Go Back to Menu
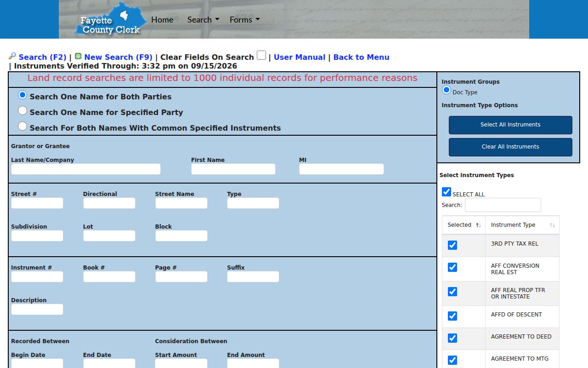The image size is (588, 368). (x=361, y=57)
